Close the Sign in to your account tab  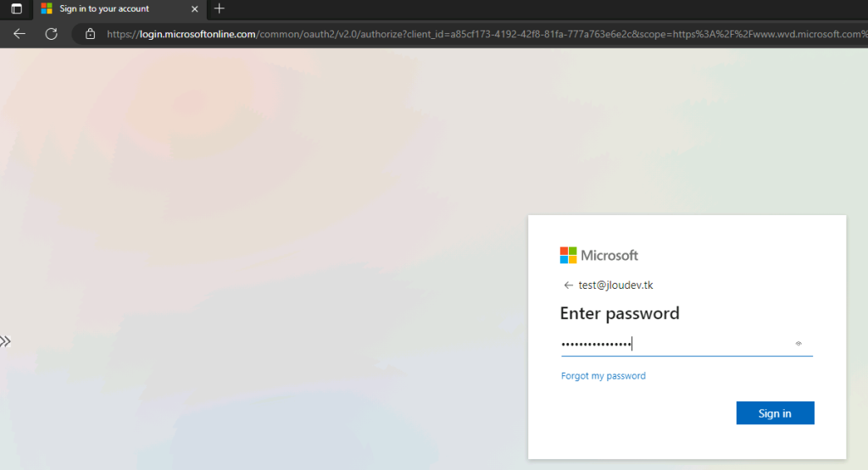coord(194,8)
